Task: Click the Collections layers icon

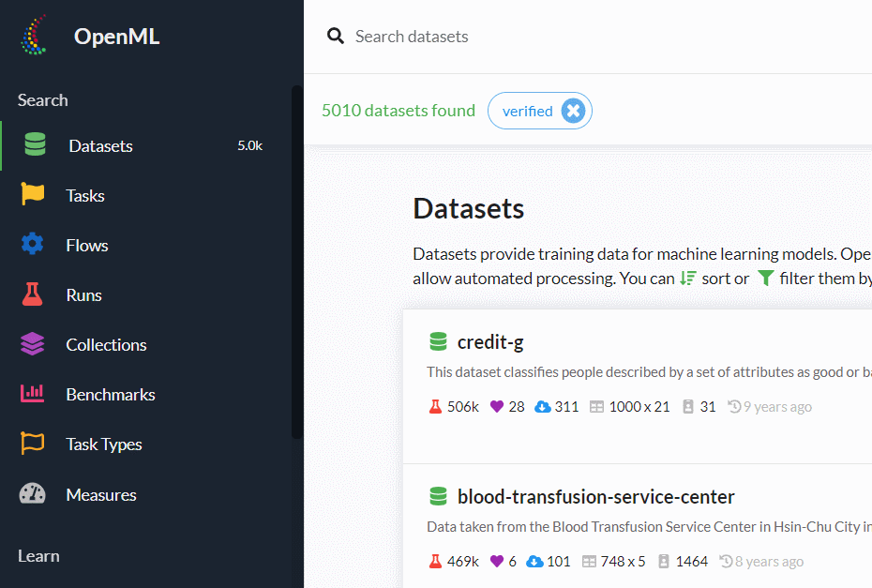Action: [x=33, y=344]
